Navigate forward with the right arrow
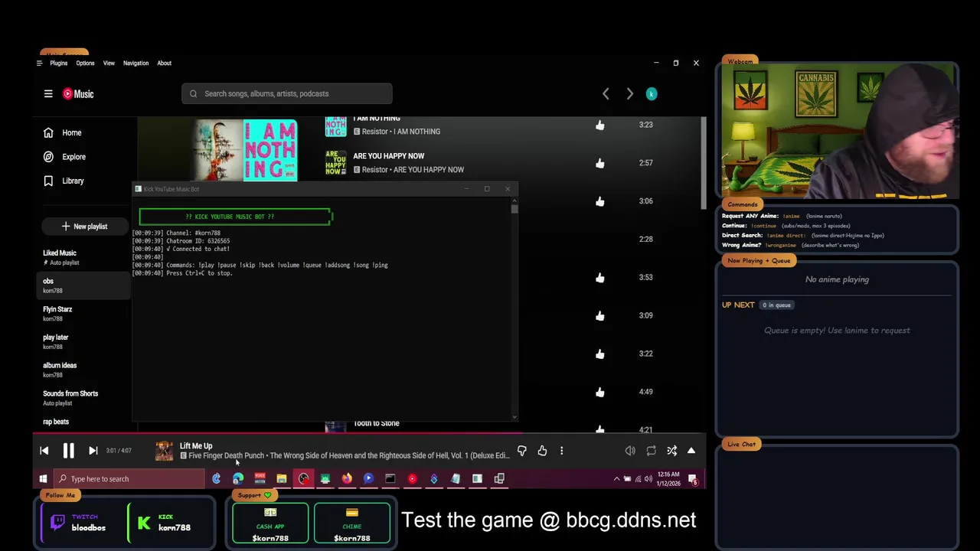The image size is (980, 551). point(629,93)
